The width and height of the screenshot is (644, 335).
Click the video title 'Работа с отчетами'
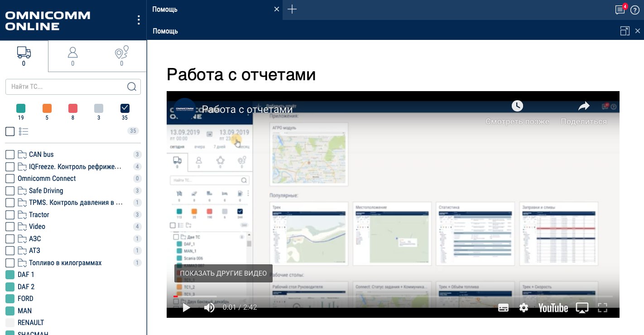[x=247, y=109]
